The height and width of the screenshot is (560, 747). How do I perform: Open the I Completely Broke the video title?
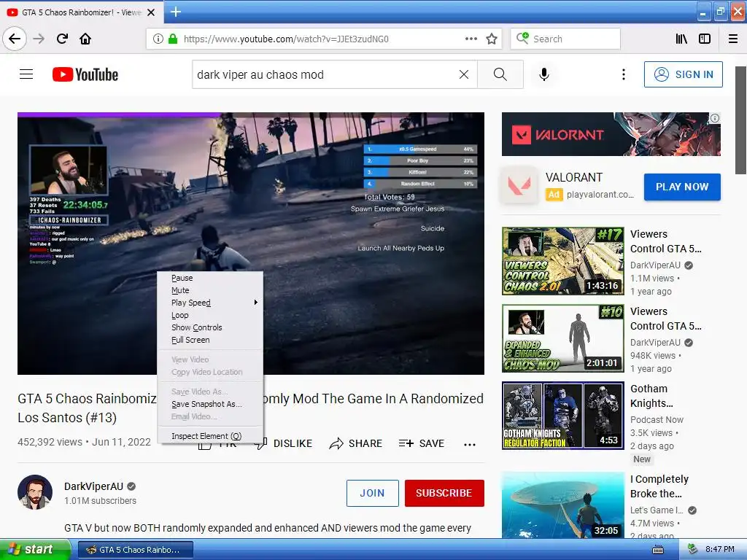[x=659, y=486]
